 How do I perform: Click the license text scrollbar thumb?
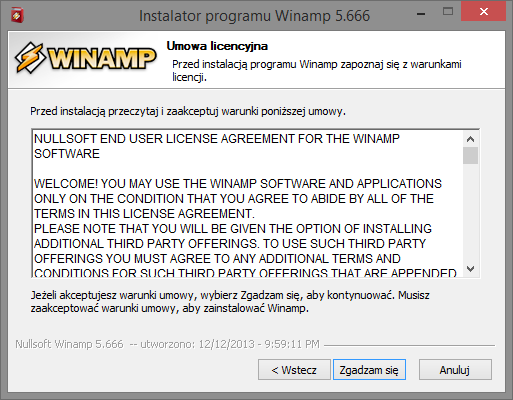click(470, 155)
